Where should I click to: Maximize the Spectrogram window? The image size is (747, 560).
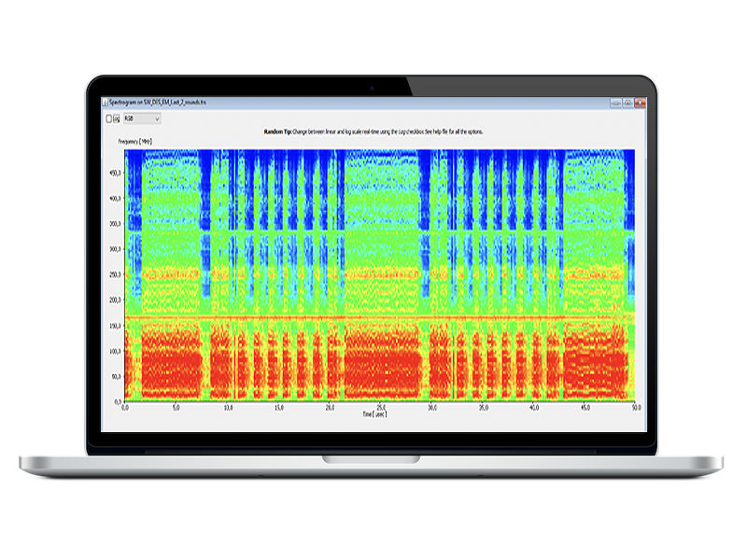pyautogui.click(x=627, y=101)
